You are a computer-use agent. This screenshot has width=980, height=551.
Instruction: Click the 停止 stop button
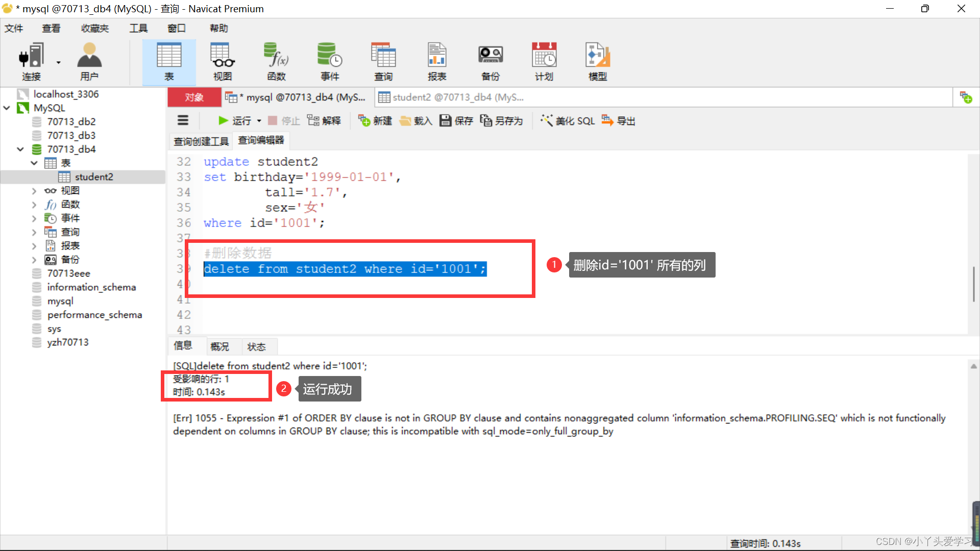coord(284,121)
